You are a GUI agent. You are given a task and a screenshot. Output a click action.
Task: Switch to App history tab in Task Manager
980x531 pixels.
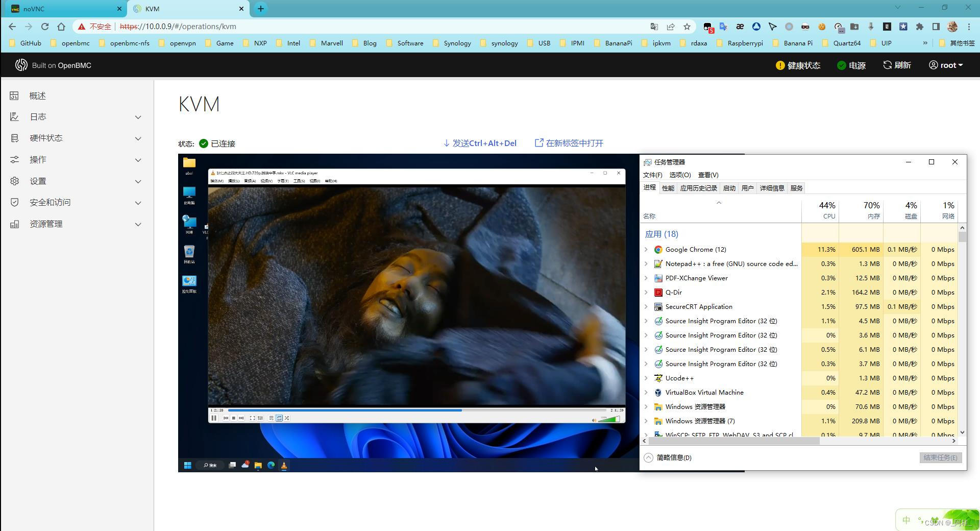pyautogui.click(x=698, y=188)
